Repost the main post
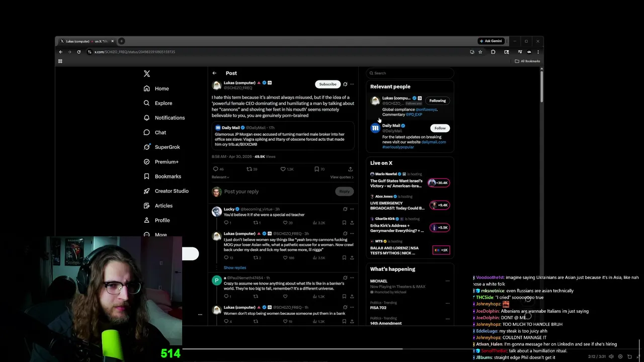 (x=249, y=169)
